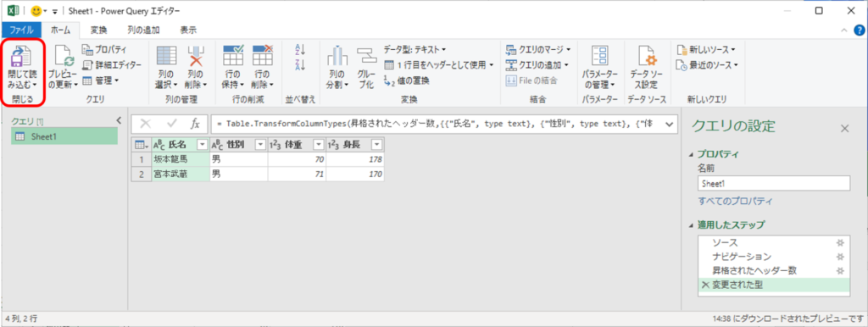Open the 管理 menu

100,80
